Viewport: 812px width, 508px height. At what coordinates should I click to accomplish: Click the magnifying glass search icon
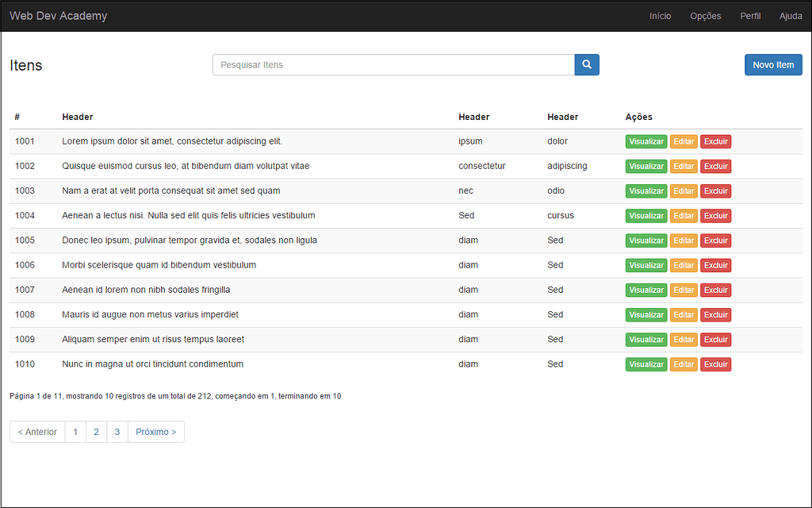[587, 65]
